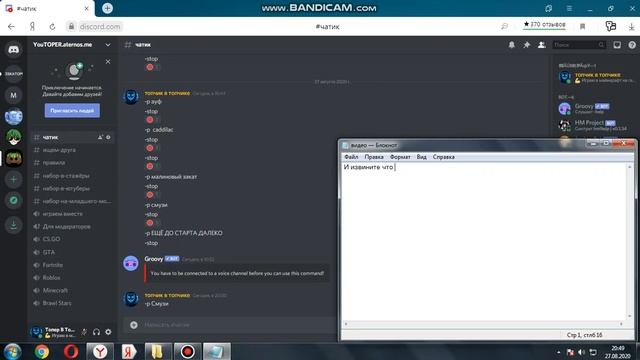Viewport: 640px width, 360px height.
Task: Click the Discord search field
Action: (x=579, y=45)
